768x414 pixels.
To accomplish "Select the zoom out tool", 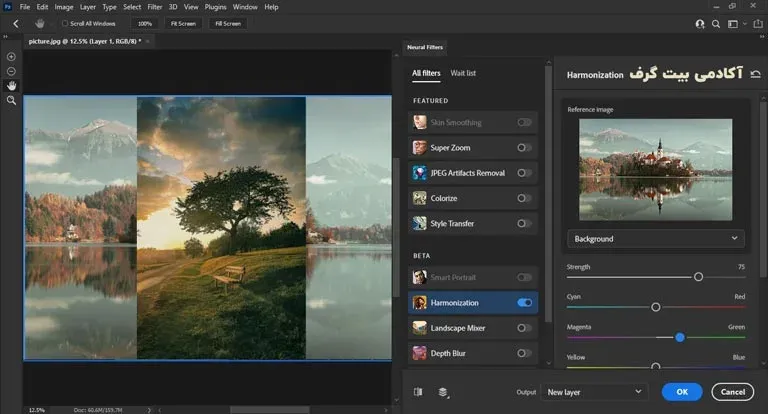I will 11,72.
